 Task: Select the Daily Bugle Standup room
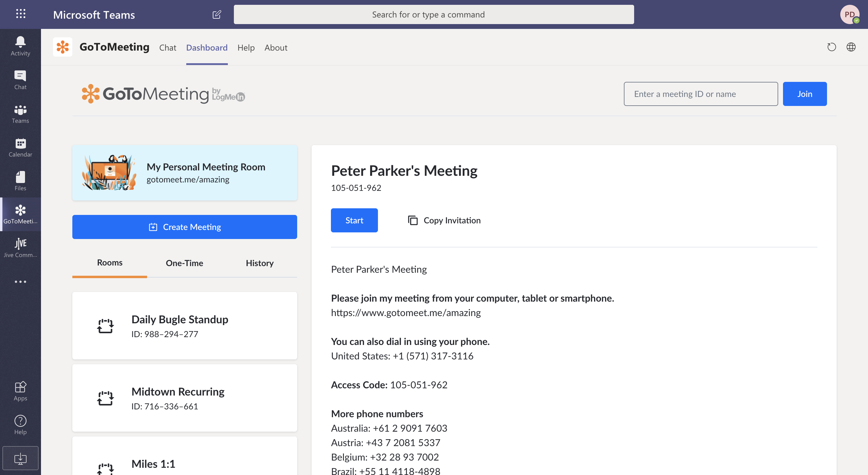click(185, 325)
